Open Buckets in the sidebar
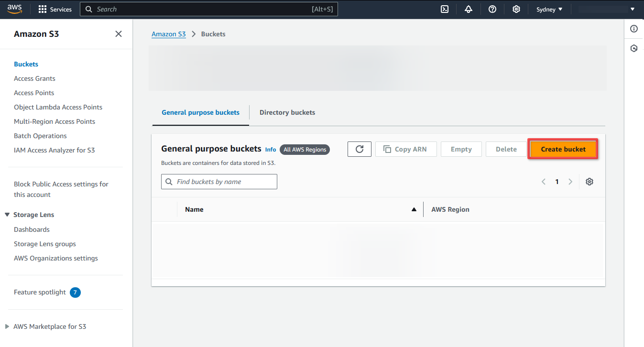Screen dimensions: 644x347 pos(26,64)
